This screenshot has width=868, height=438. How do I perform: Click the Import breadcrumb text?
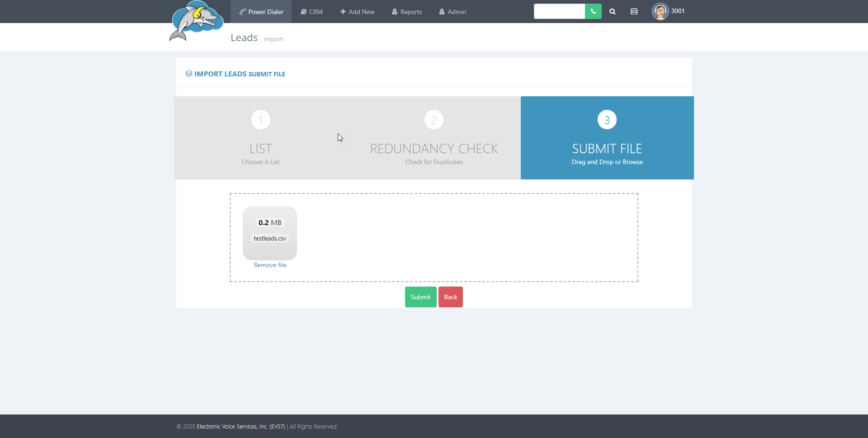click(x=273, y=39)
